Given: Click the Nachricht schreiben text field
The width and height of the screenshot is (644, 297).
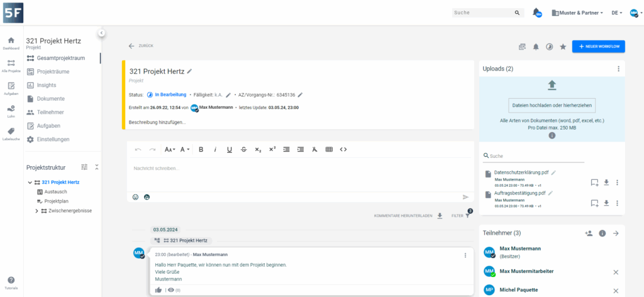Looking at the screenshot, I should click(x=296, y=169).
